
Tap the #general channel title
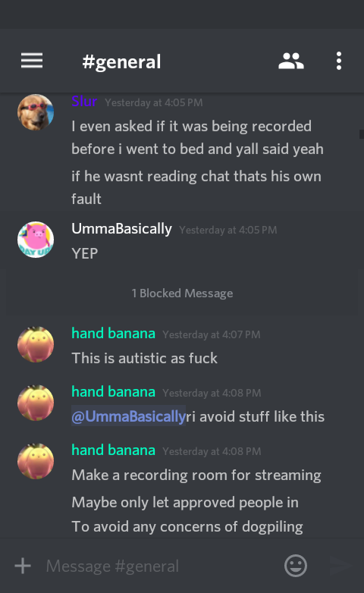(121, 61)
